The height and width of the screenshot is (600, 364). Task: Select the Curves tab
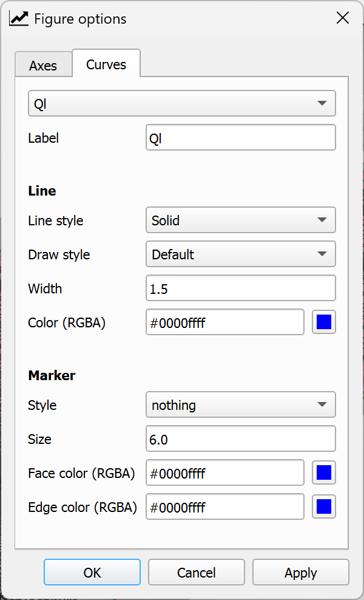click(x=106, y=64)
